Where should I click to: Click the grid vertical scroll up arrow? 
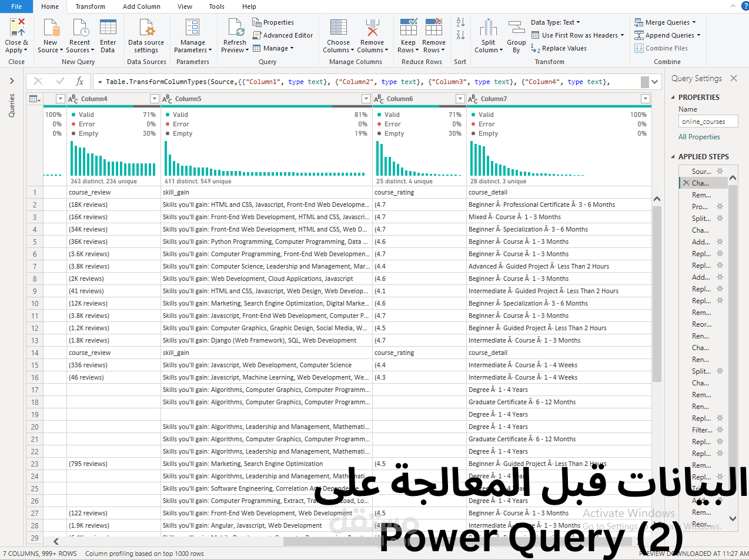pos(657,199)
